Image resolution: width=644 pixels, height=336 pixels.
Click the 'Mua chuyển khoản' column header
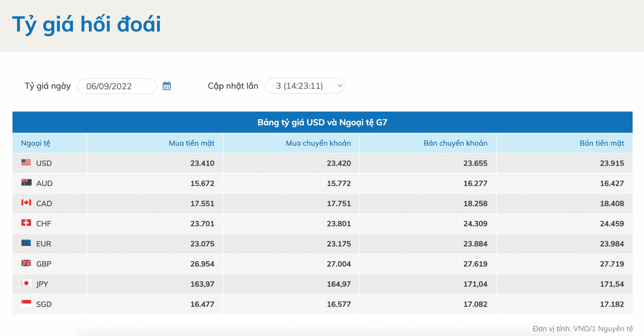pyautogui.click(x=318, y=143)
